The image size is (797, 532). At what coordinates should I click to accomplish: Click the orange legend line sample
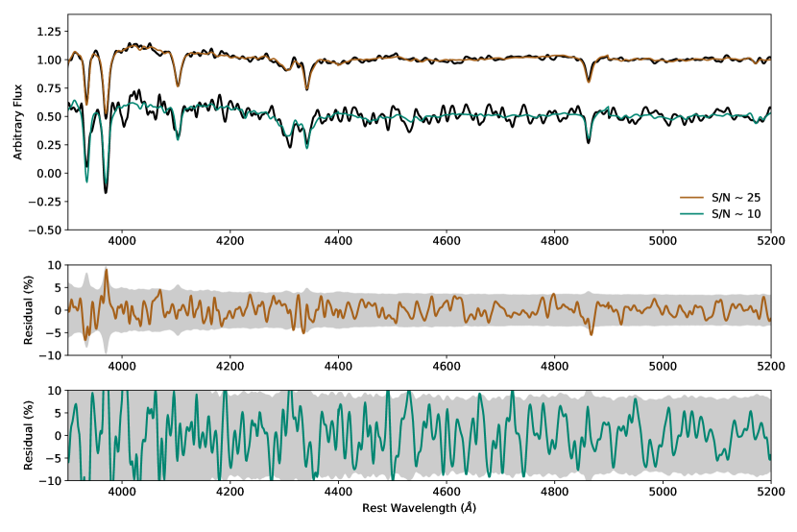(691, 198)
